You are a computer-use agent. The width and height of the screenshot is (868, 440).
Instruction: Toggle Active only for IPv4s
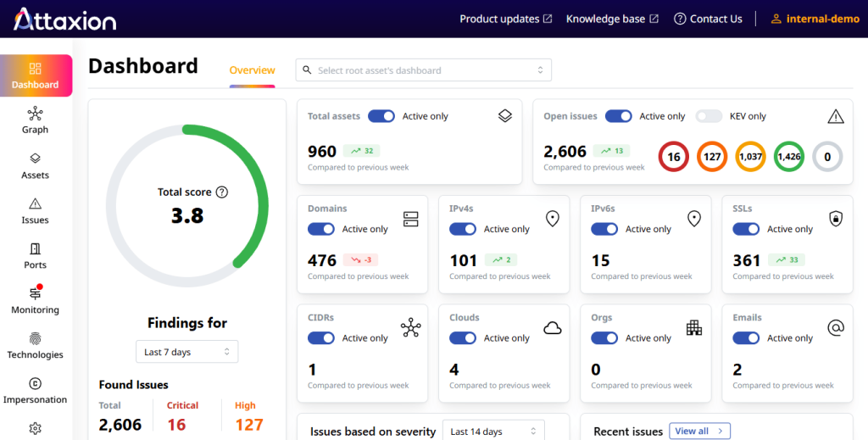point(463,229)
